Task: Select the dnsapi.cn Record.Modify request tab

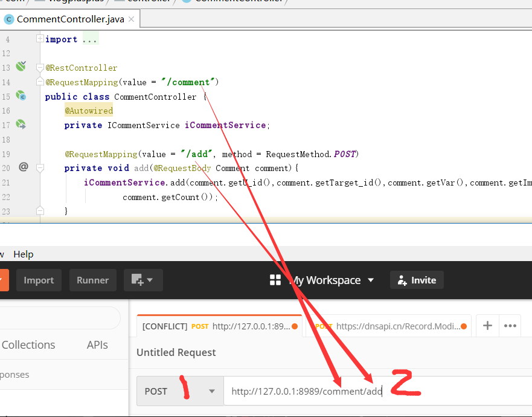Action: [389, 326]
